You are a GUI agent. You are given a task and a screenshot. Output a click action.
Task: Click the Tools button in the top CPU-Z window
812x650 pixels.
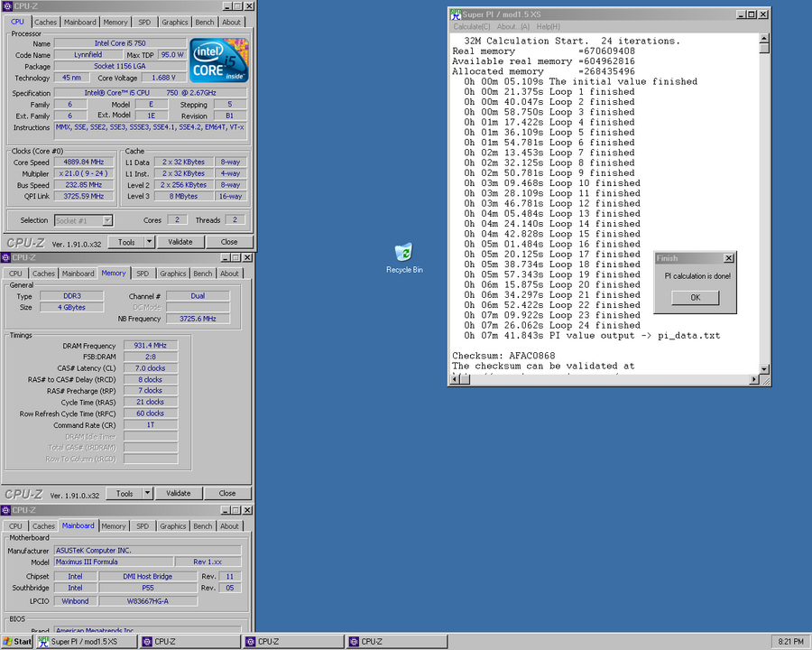point(125,242)
